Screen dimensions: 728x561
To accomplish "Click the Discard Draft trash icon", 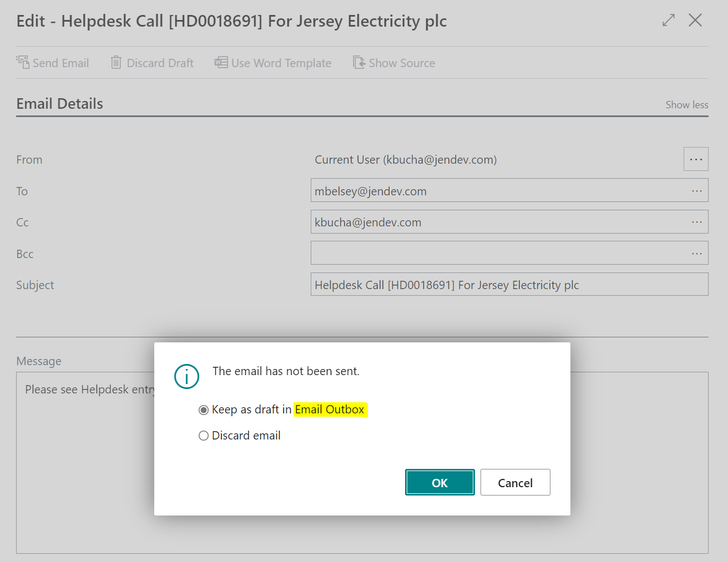I will click(116, 62).
